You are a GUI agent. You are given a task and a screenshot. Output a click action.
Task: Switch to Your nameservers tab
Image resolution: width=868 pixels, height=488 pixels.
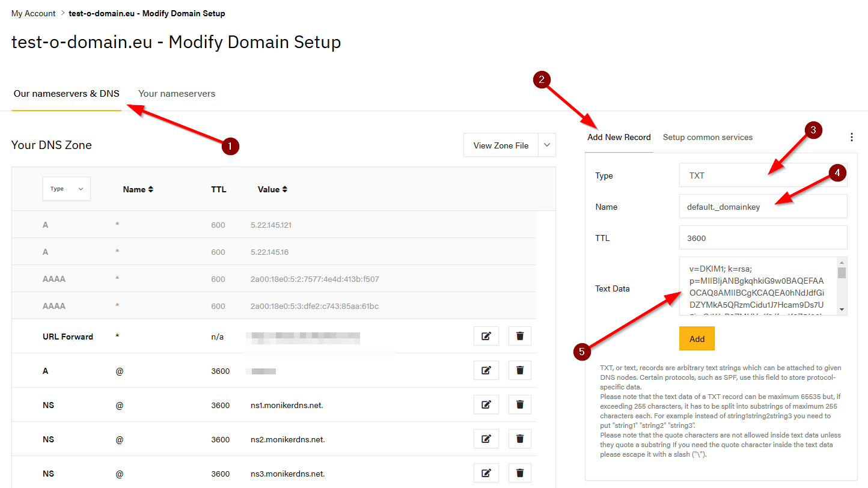coord(177,94)
